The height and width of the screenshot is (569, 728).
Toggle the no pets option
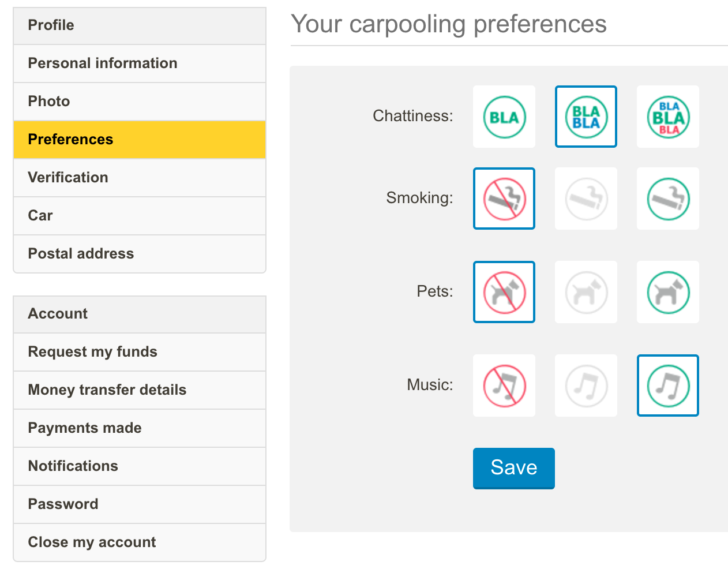(x=504, y=292)
